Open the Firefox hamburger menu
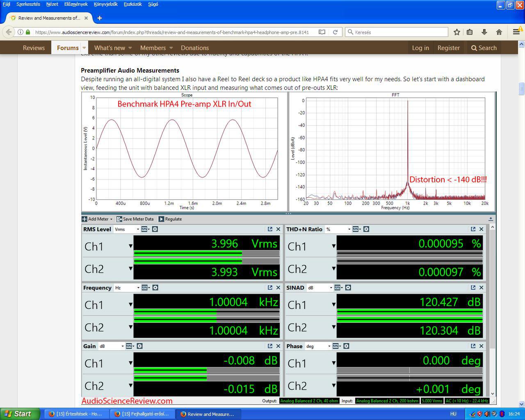 pyautogui.click(x=516, y=32)
